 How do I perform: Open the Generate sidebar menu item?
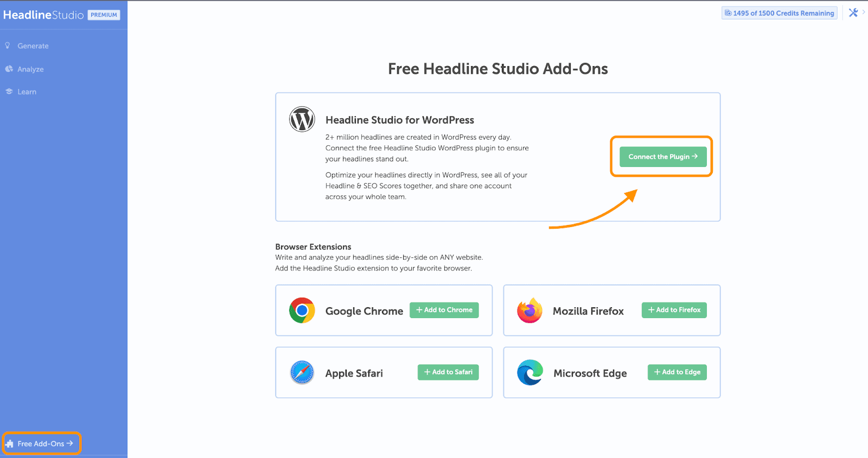(33, 46)
